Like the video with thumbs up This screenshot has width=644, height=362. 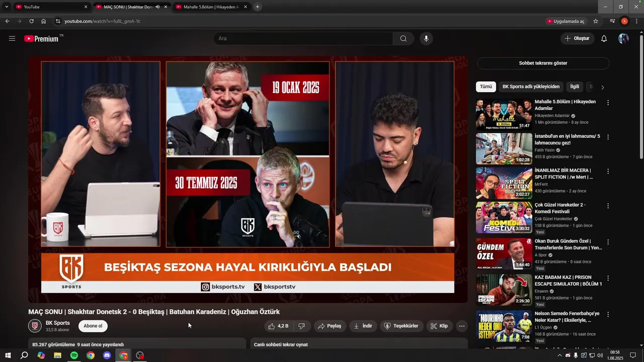pos(278,326)
